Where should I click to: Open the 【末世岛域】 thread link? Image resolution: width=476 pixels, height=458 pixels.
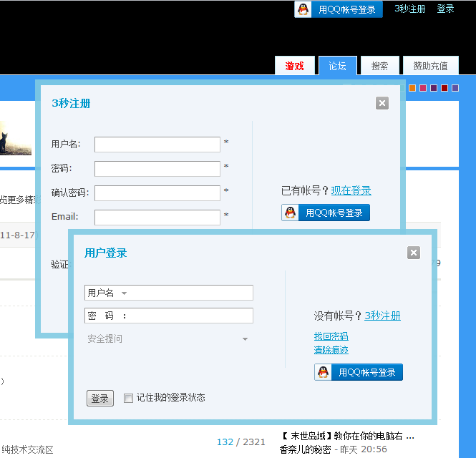[x=347, y=437]
